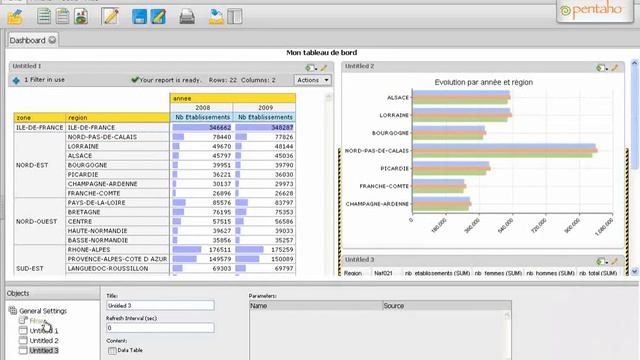The image size is (640, 360).
Task: Click the dashboard scrollbar down arrow
Action: [x=634, y=271]
